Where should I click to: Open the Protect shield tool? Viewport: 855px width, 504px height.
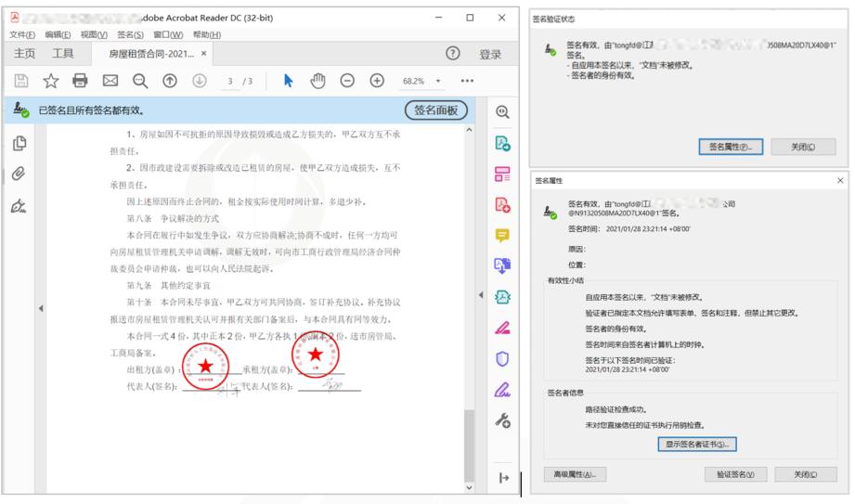[x=503, y=358]
